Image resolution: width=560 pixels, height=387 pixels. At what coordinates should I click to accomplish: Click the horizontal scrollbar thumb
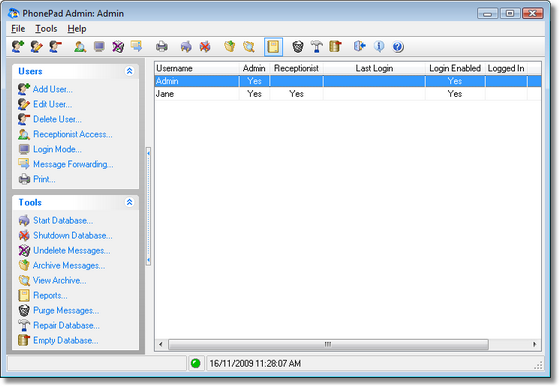pyautogui.click(x=328, y=345)
